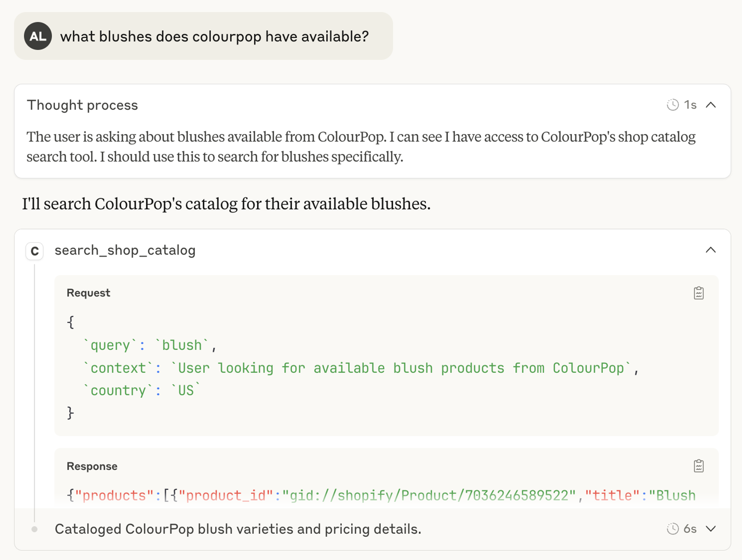Click the Thought process clock icon
Screen dimensions: 742x560
673,105
